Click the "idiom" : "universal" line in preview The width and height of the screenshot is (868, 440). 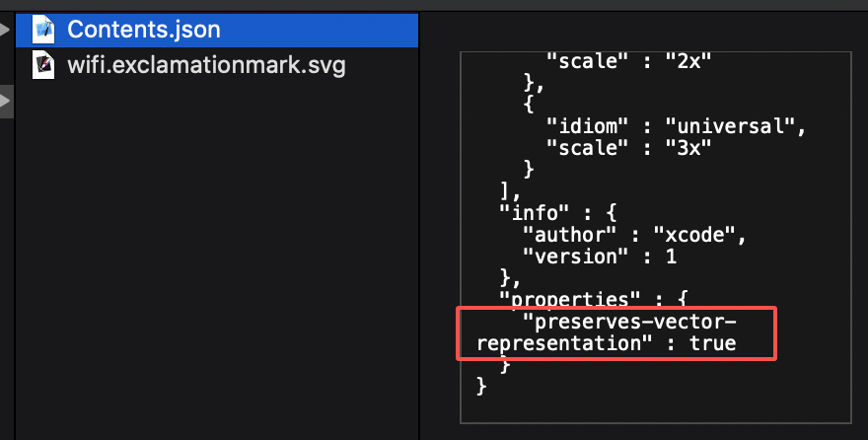point(676,126)
